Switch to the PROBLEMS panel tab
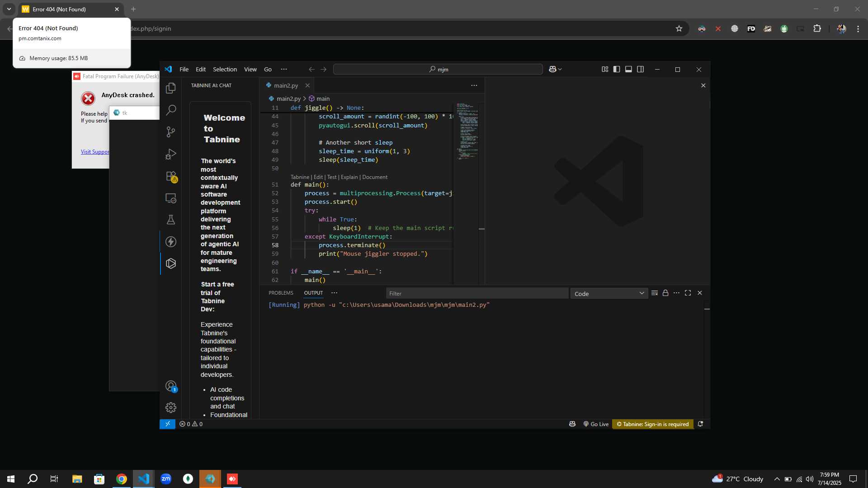Viewport: 868px width, 488px height. tap(281, 293)
